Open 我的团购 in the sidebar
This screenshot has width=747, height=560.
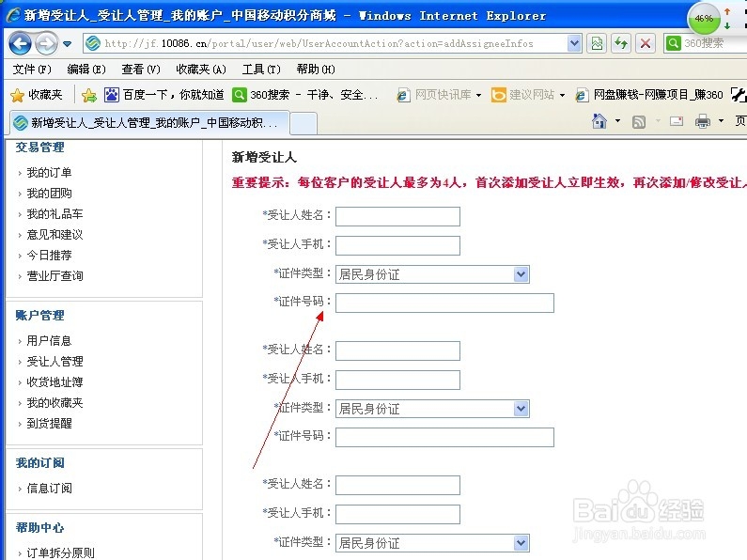coord(49,194)
